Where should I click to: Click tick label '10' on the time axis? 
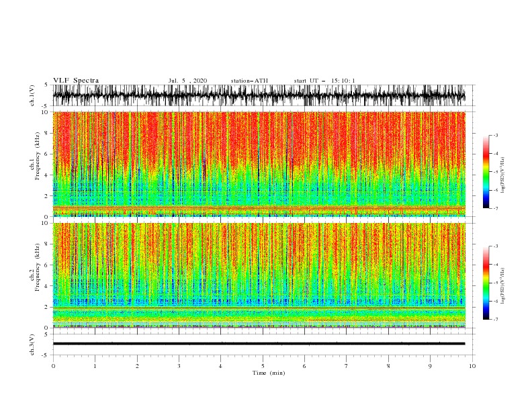pyautogui.click(x=472, y=366)
